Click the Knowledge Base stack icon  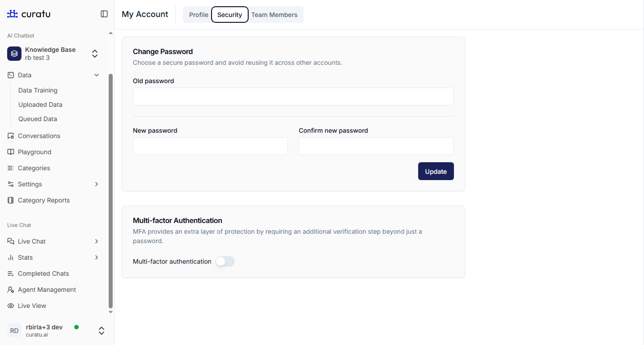14,53
